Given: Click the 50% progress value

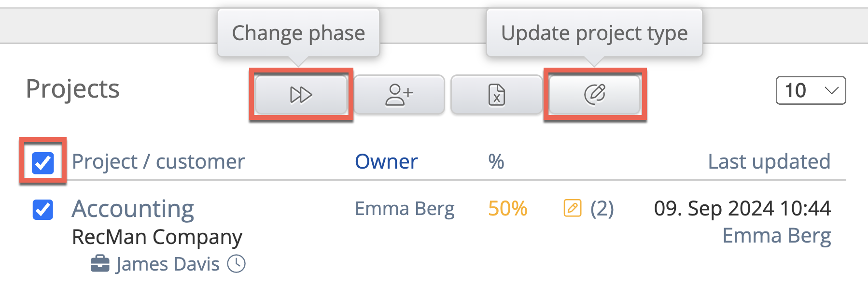Looking at the screenshot, I should pos(507,209).
